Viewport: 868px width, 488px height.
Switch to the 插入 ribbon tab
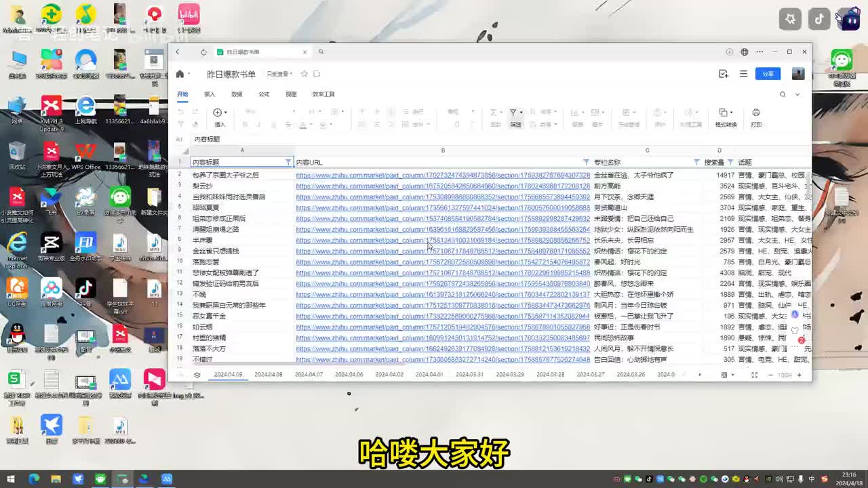click(x=210, y=94)
